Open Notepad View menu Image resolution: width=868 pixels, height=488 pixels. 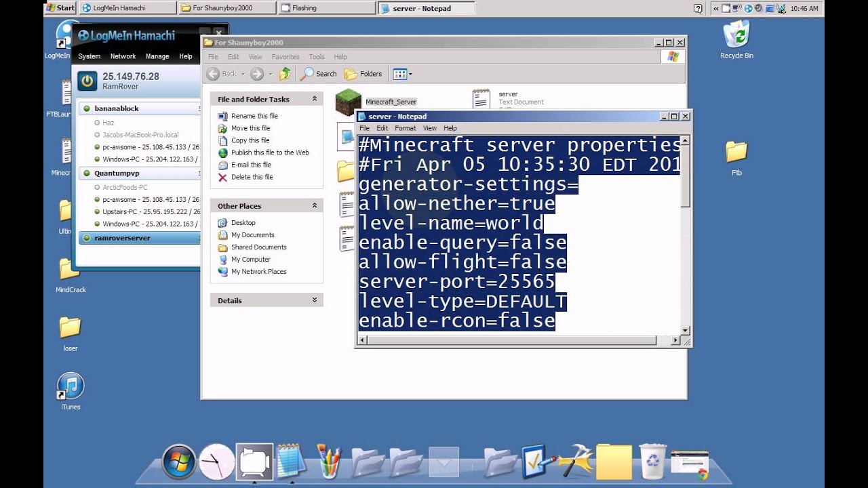[430, 128]
